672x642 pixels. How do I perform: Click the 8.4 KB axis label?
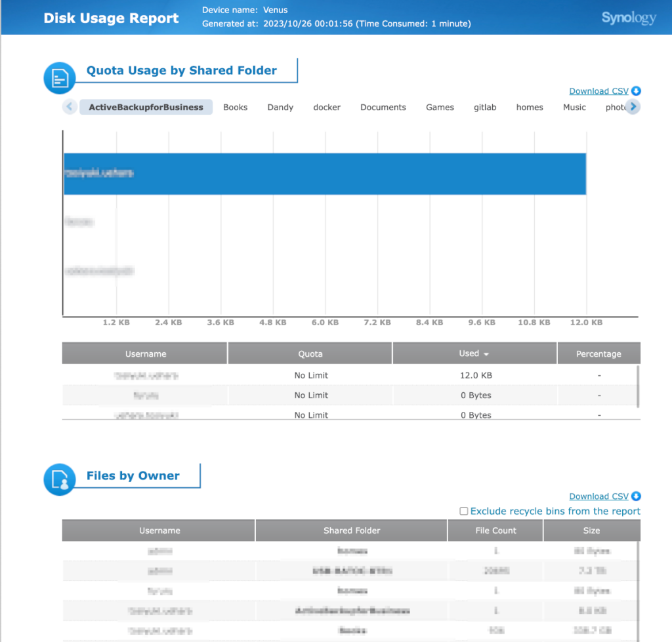[x=429, y=323]
